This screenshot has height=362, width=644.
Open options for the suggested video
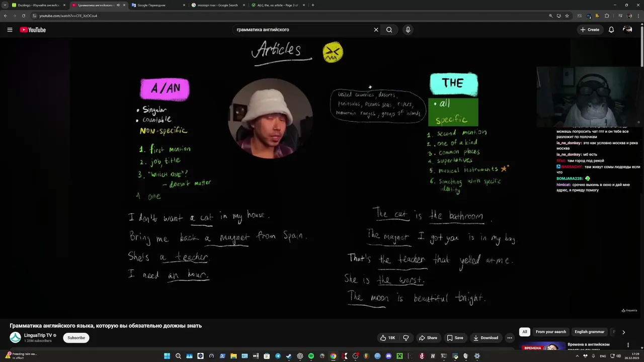click(x=628, y=345)
